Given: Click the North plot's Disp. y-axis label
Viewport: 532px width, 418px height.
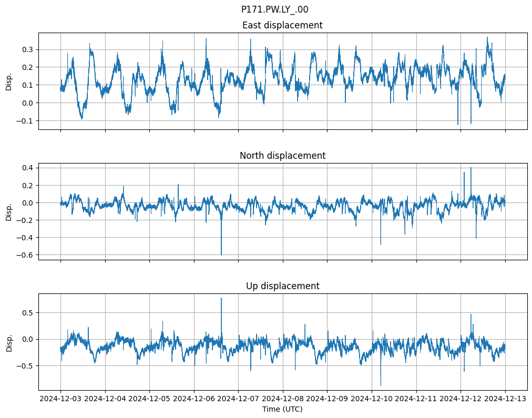Looking at the screenshot, I should [x=8, y=211].
